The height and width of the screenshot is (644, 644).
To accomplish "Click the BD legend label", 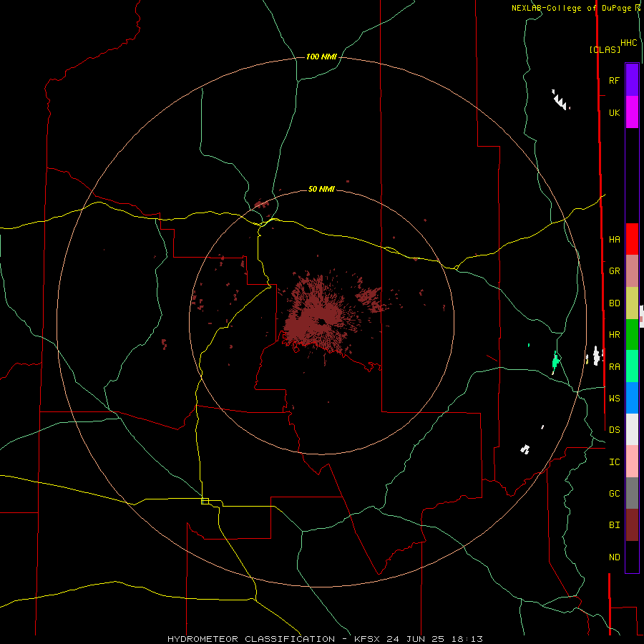I will [x=614, y=303].
